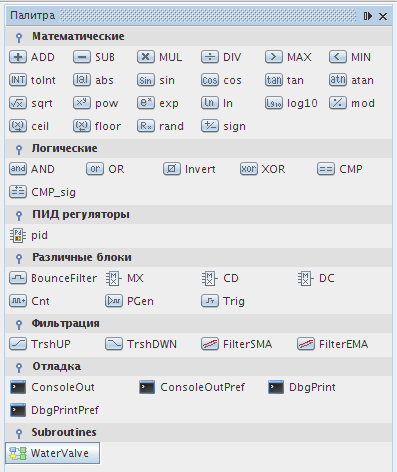This screenshot has width=397, height=472.
Task: Choose the MAX block icon
Action: click(x=274, y=57)
